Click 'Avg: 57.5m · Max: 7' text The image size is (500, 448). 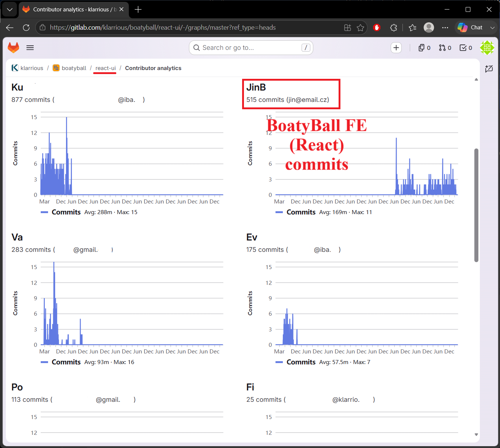coord(345,362)
